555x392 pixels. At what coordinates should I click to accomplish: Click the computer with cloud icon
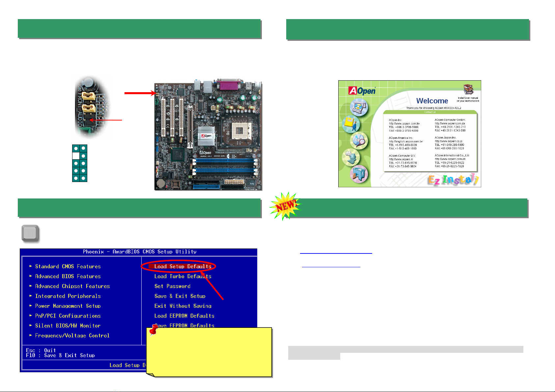pos(351,157)
